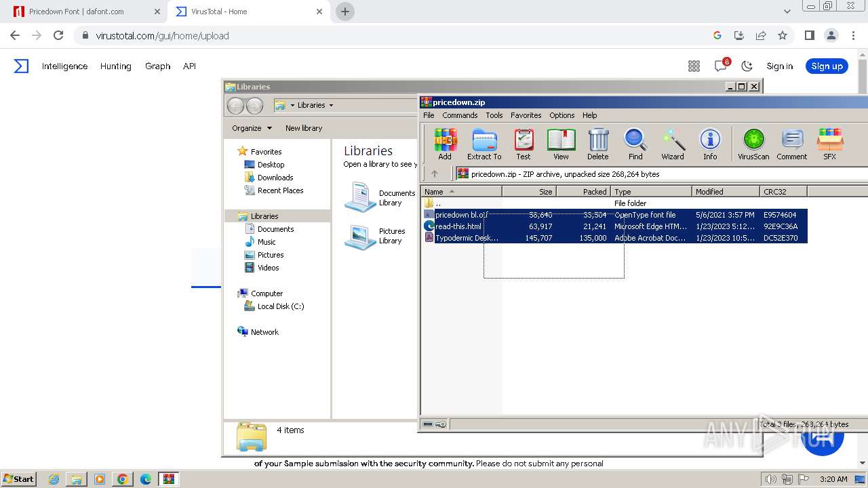Share this page icon in address bar
868x488 pixels.
tap(761, 35)
